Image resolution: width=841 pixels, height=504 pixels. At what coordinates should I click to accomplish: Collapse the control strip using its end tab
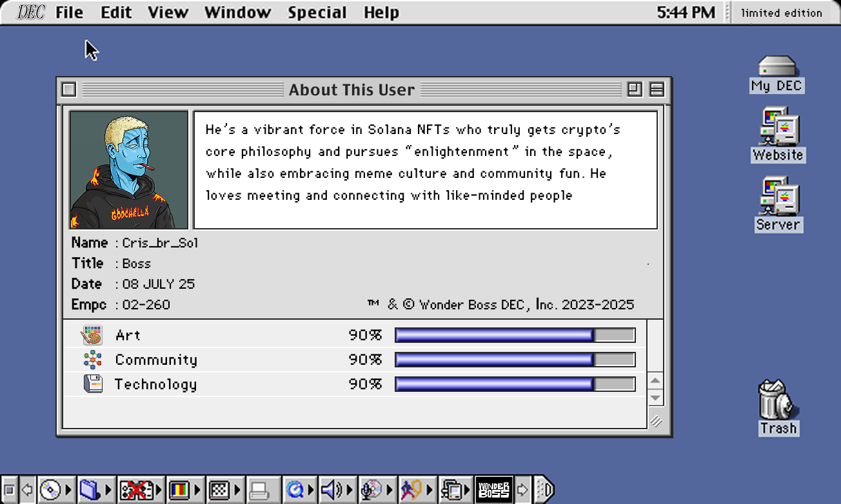(x=544, y=490)
